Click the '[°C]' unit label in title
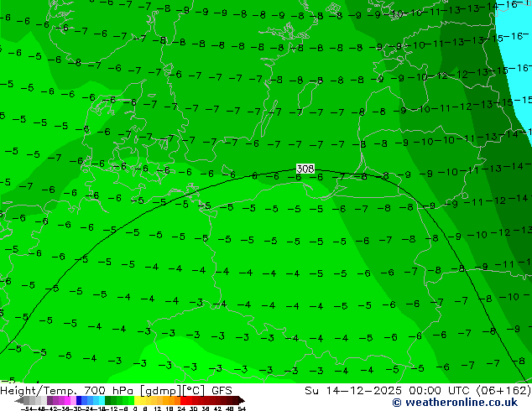532x411 pixels. pos(194,391)
